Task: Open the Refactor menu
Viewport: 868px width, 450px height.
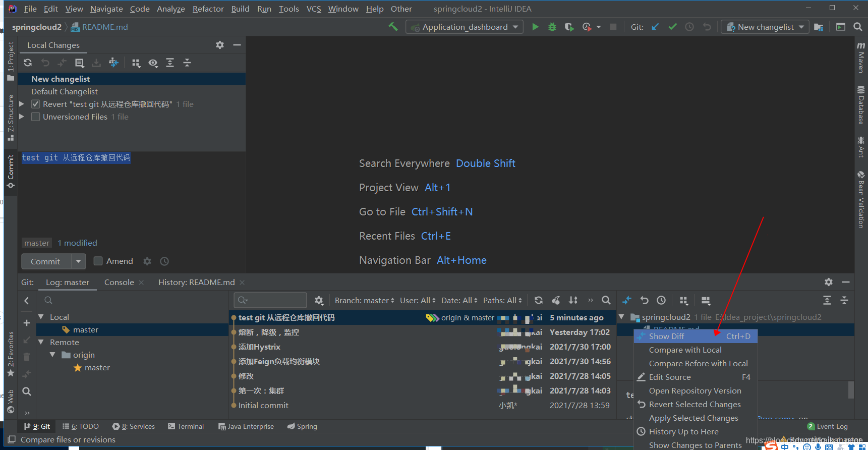Action: pyautogui.click(x=208, y=9)
